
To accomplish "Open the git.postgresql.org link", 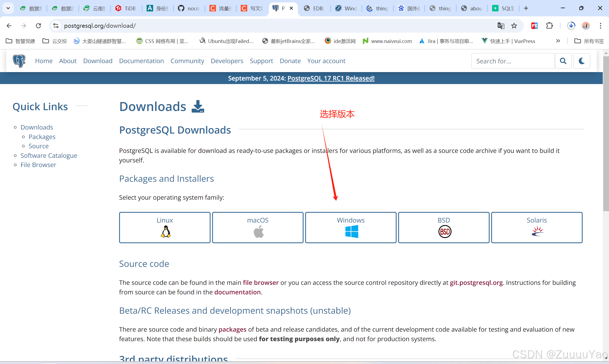I will click(x=476, y=282).
